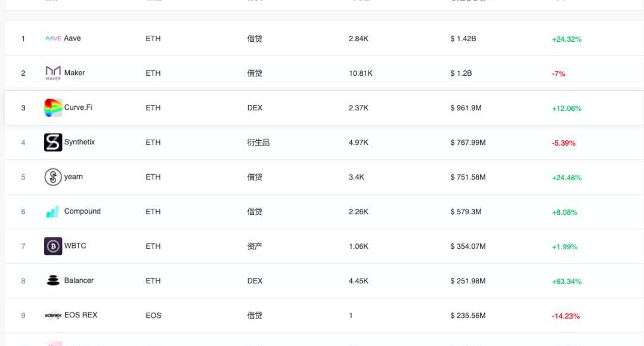
Task: Click the rainbow Curve.Fi logo
Action: click(53, 108)
